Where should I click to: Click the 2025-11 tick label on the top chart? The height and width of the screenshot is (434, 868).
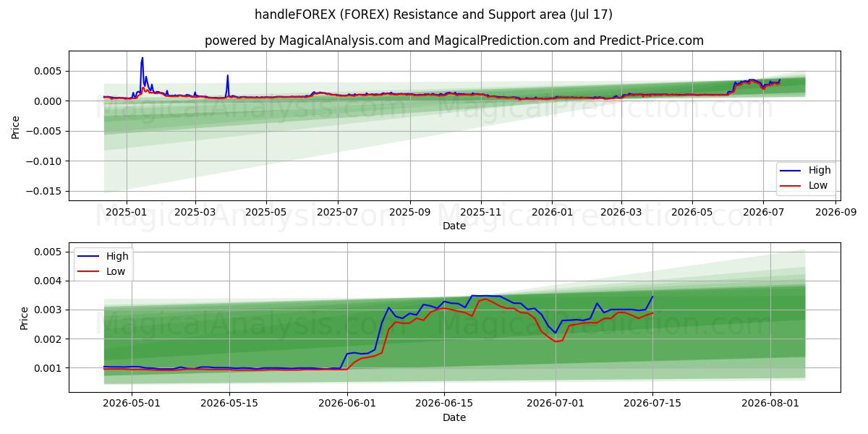click(481, 212)
